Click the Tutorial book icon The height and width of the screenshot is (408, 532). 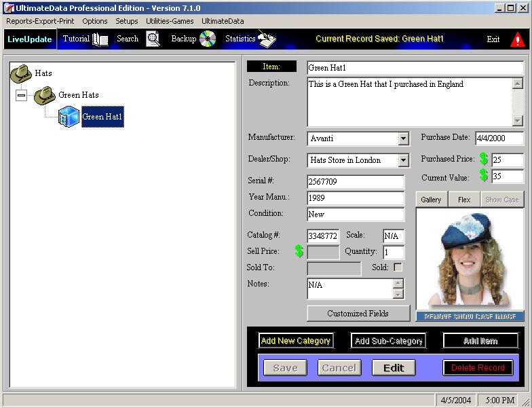pos(100,39)
